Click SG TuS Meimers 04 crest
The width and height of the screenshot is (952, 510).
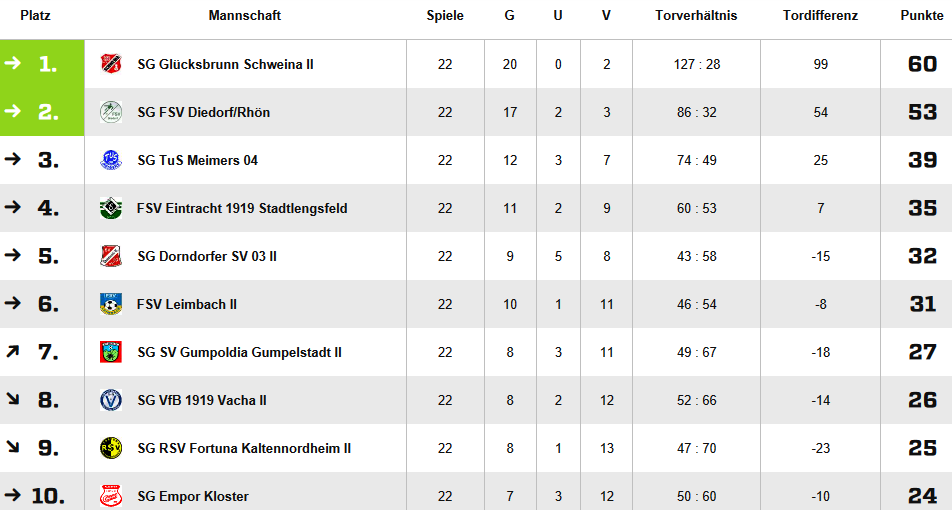click(110, 160)
